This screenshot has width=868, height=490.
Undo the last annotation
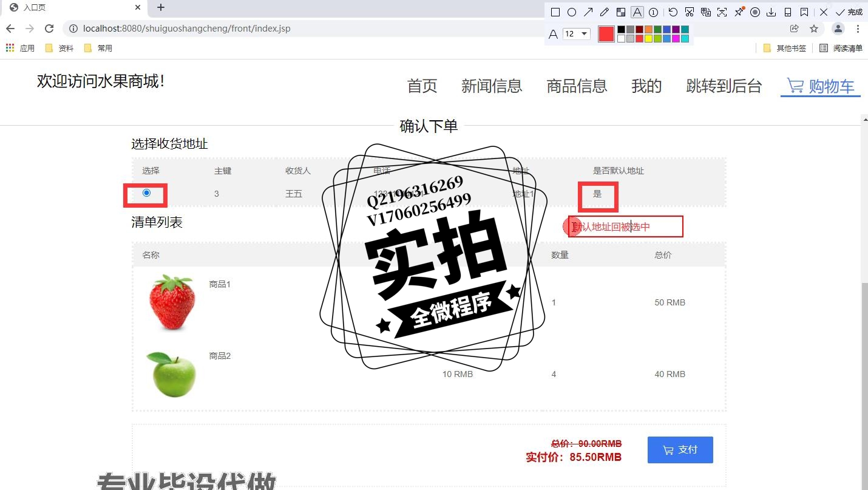tap(673, 12)
